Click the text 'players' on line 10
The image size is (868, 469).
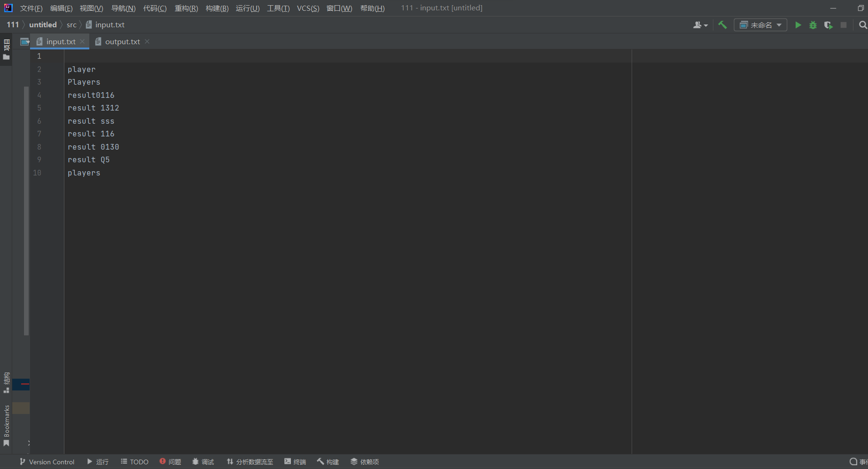[84, 173]
